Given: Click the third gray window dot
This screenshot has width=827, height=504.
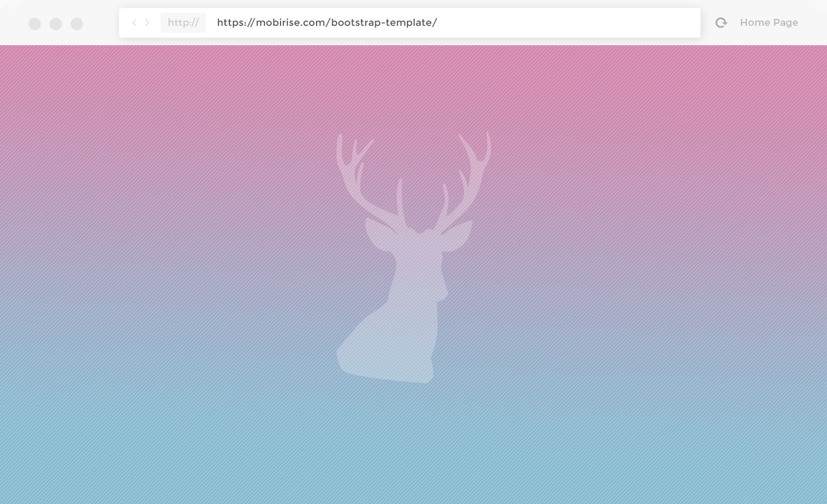Looking at the screenshot, I should (76, 24).
